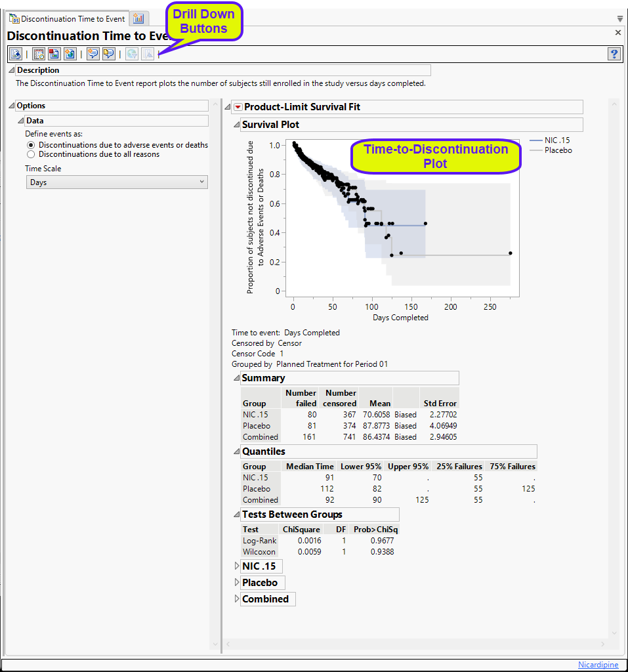Click the horizontal scrollbar right arrow

tap(602, 644)
